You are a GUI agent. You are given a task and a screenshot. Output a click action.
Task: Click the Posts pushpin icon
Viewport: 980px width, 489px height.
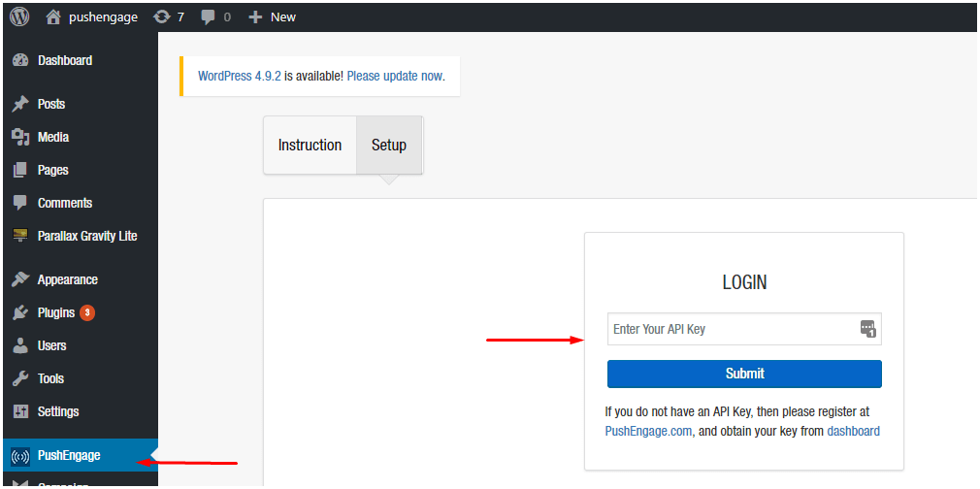(20, 104)
